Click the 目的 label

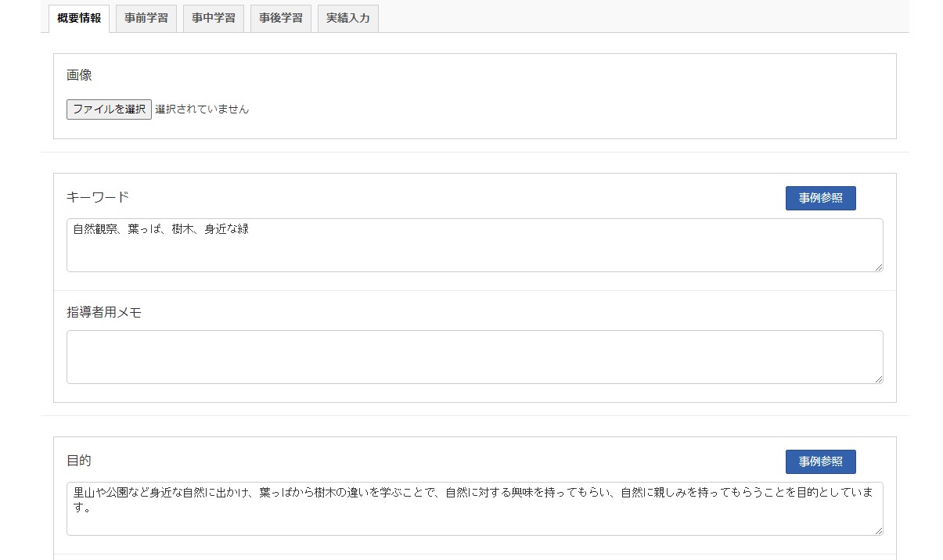coord(79,461)
